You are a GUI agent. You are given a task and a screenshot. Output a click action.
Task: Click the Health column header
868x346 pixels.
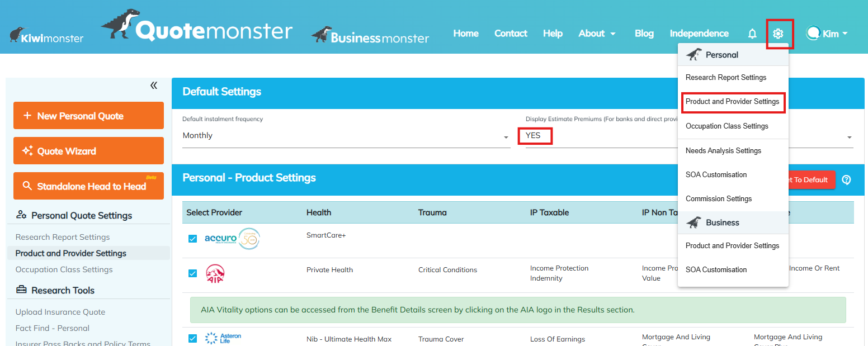tap(319, 212)
